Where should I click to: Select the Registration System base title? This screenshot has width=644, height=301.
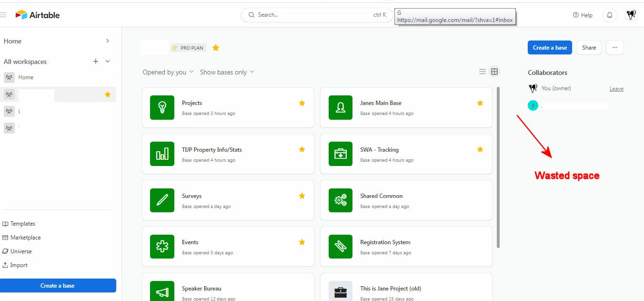[x=385, y=242]
